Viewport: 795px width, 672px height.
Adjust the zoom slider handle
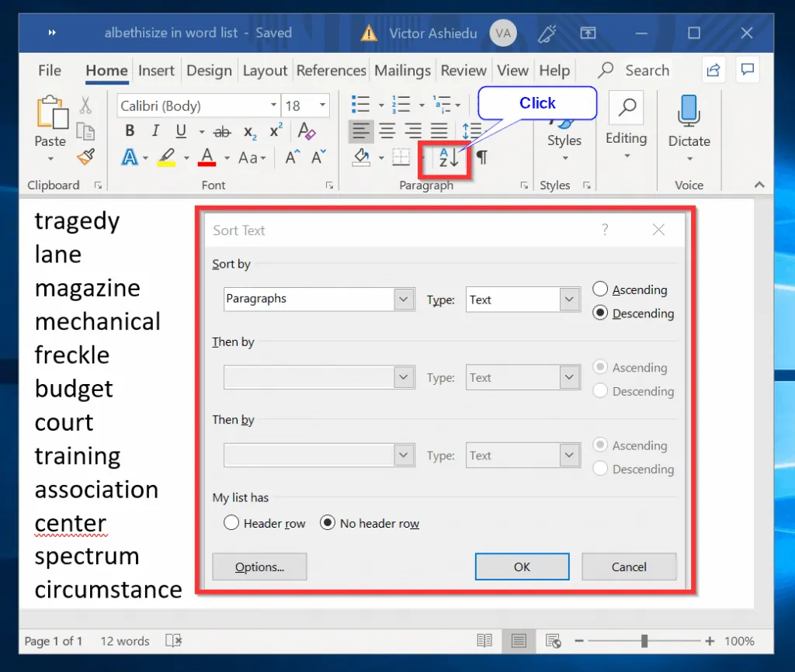click(644, 641)
